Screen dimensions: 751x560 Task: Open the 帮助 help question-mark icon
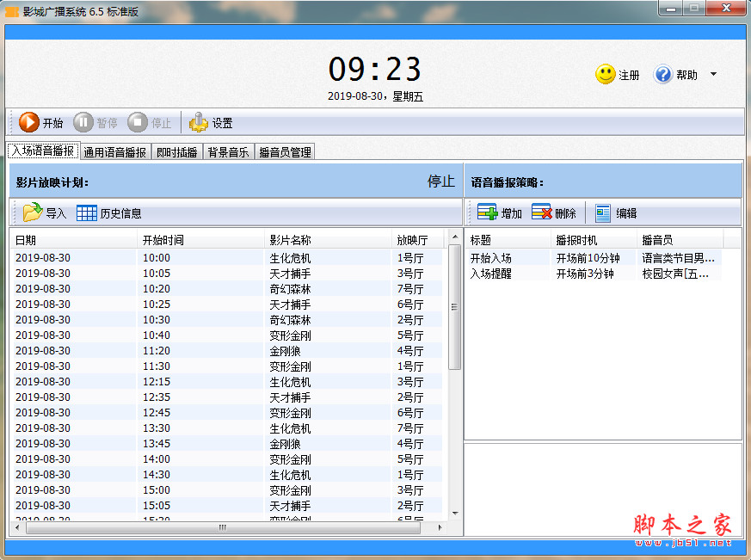[x=662, y=75]
